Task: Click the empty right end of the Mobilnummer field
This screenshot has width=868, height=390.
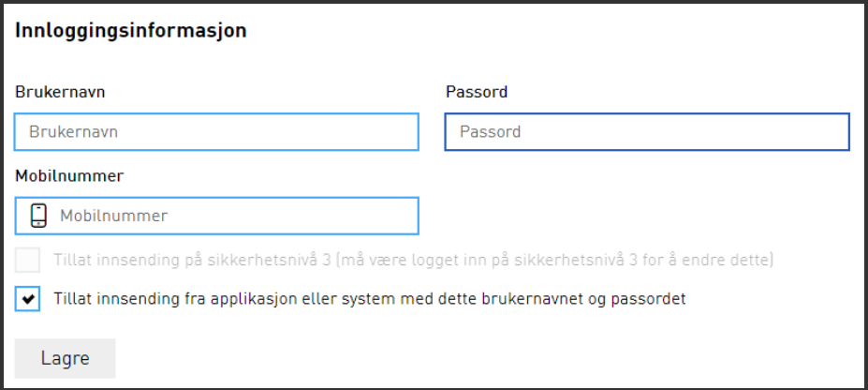Action: coord(375,216)
